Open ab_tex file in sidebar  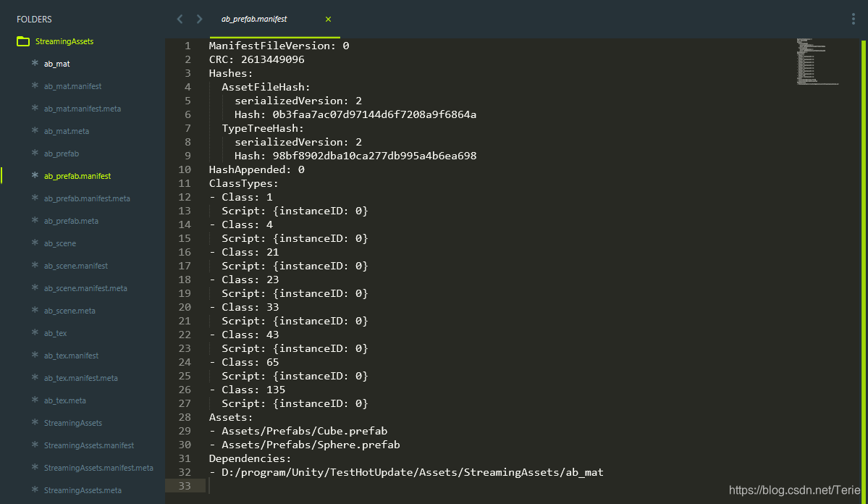(55, 333)
